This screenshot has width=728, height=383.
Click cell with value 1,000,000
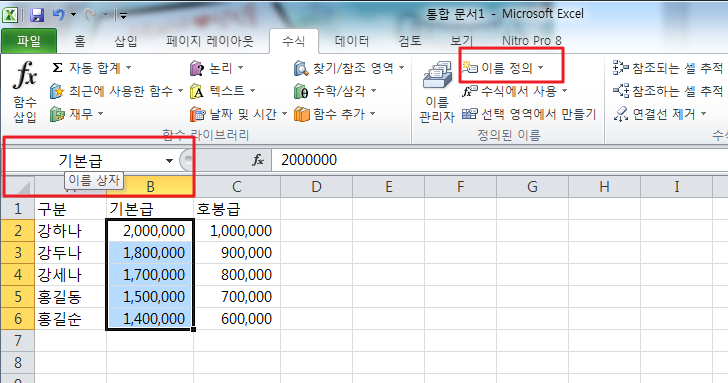[x=237, y=230]
